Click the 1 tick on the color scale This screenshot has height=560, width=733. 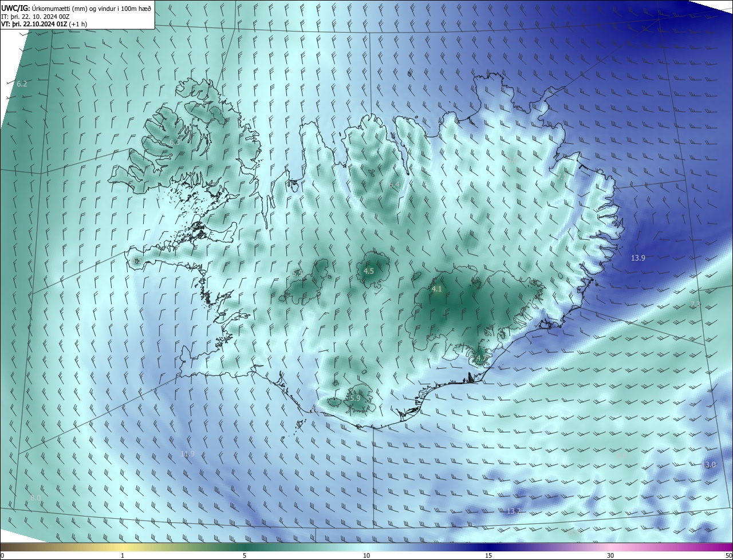[123, 556]
